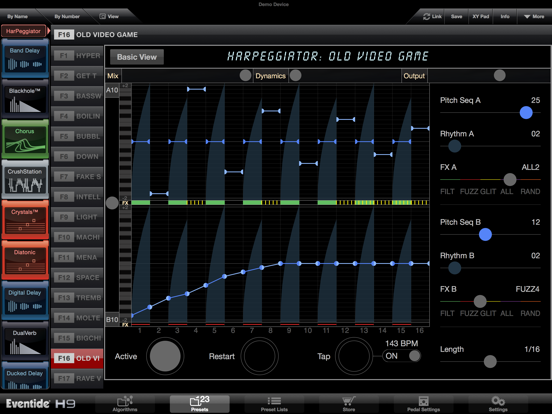Click the highest Pitch Seq A step note

196,89
